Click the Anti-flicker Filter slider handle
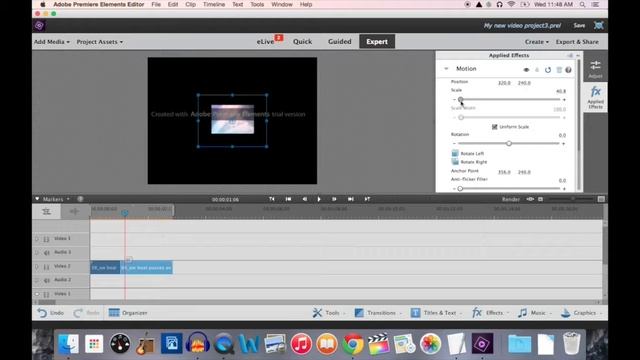Image resolution: width=640 pixels, height=360 pixels. (460, 189)
